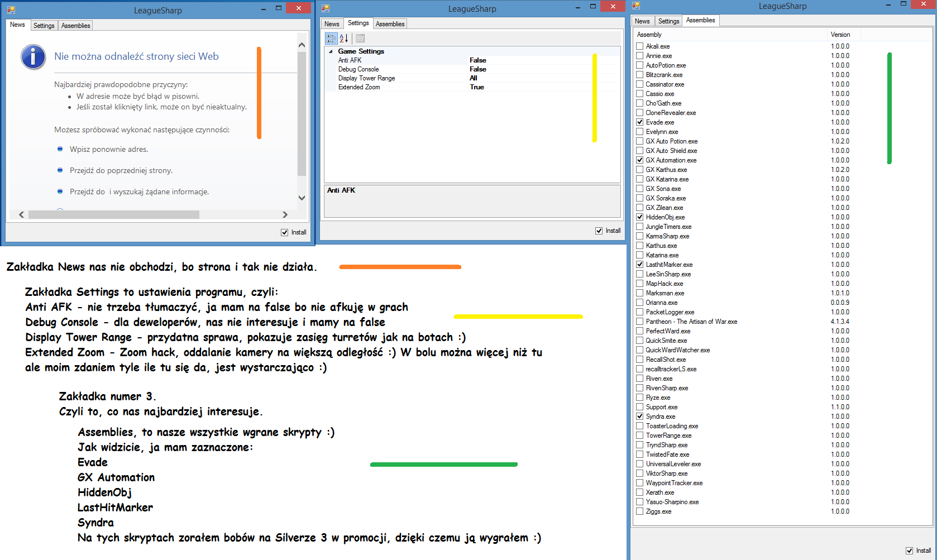937x560 pixels.
Task: Enable the Annie.exe checkbox
Action: pos(640,56)
